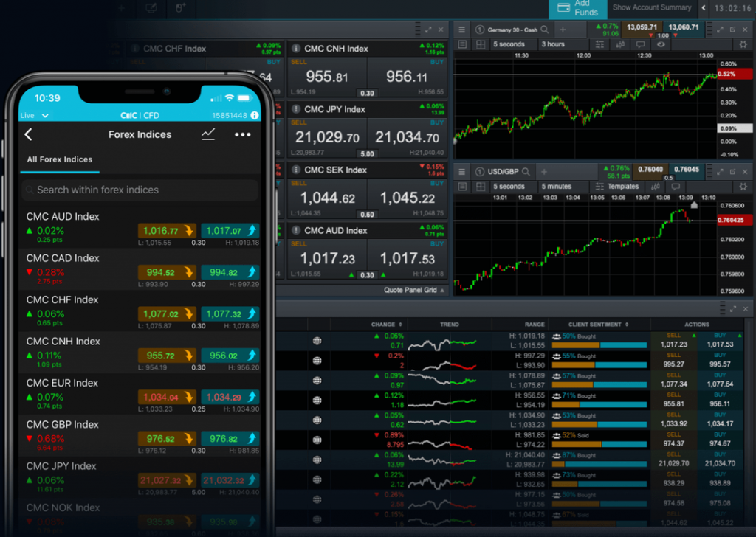Viewport: 756px width, 537px height.
Task: Tap the 1,016.77 sell price on phone
Action: tap(167, 231)
